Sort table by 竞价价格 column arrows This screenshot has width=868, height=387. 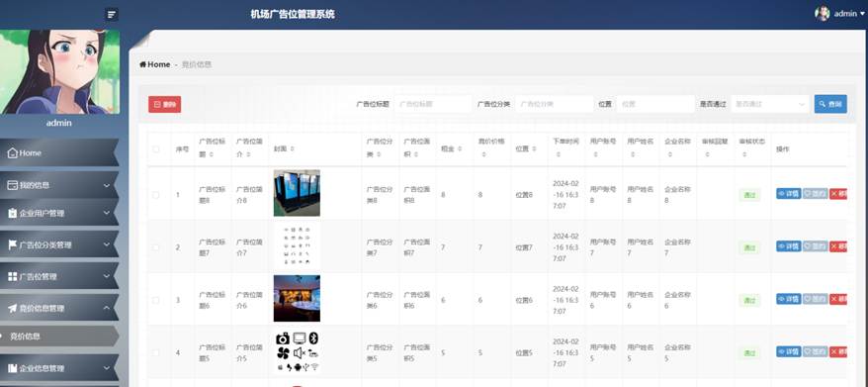[483, 155]
